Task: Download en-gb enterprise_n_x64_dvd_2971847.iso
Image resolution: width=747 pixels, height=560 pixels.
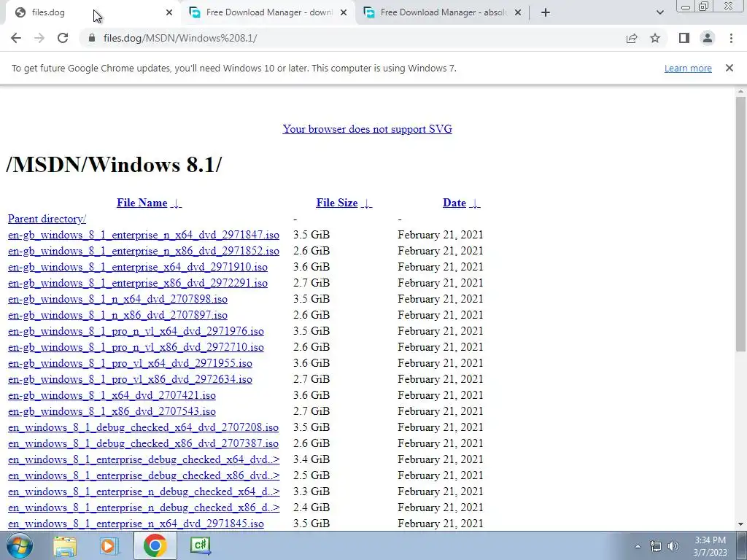Action: coord(144,235)
